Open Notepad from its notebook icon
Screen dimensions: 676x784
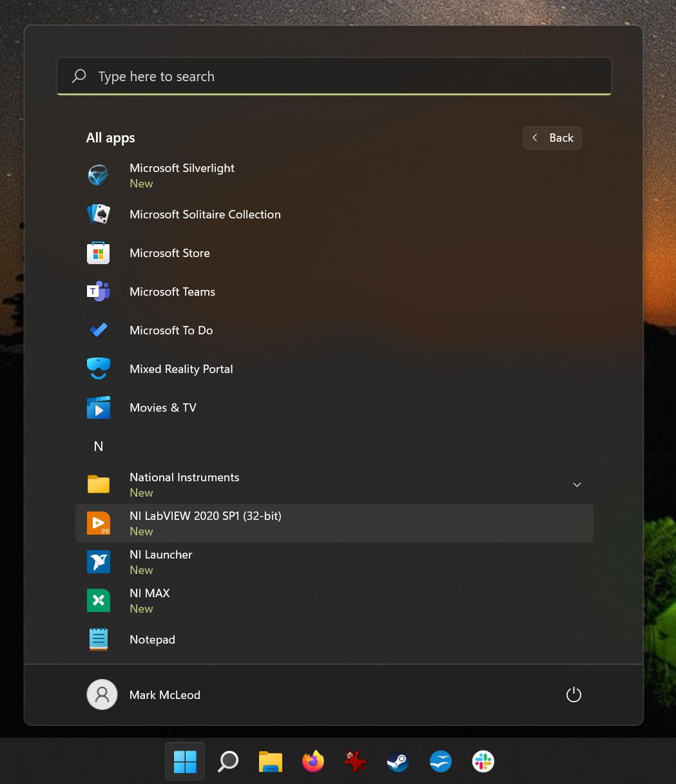(x=99, y=639)
